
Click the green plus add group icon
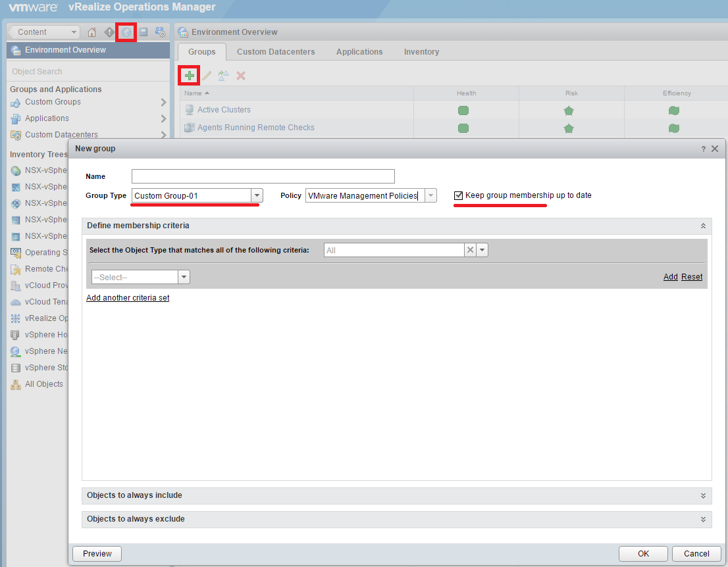[x=190, y=76]
